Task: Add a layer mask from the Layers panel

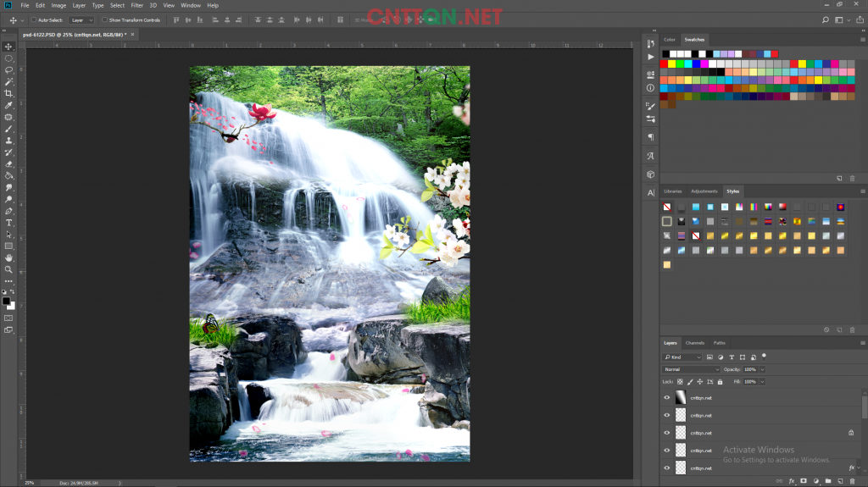Action: [804, 481]
